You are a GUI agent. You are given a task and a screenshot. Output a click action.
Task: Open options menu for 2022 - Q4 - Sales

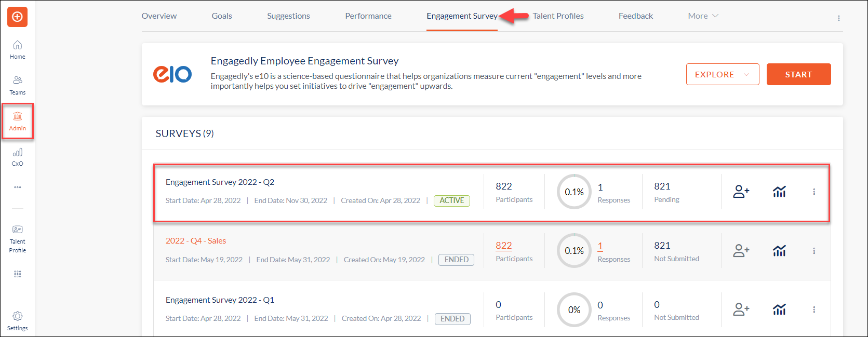814,251
